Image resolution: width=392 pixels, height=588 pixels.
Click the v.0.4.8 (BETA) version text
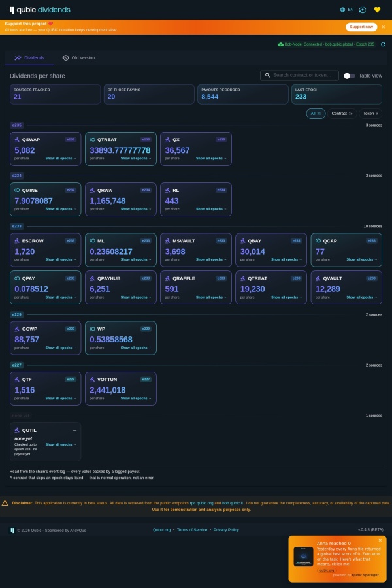point(370,530)
